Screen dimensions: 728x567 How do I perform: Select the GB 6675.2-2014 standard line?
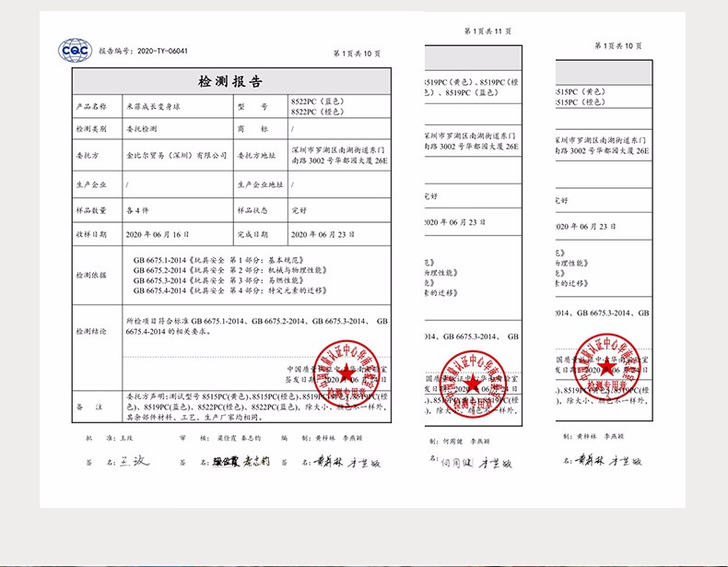[x=230, y=270]
